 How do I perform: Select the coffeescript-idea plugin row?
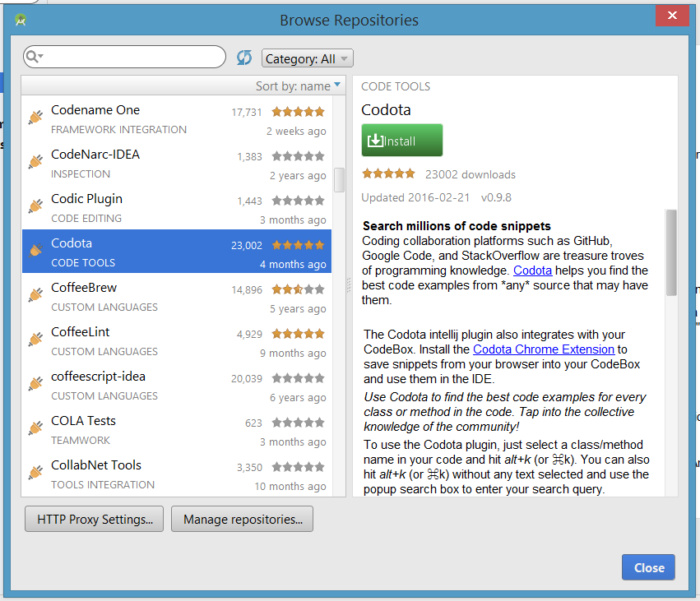click(177, 385)
